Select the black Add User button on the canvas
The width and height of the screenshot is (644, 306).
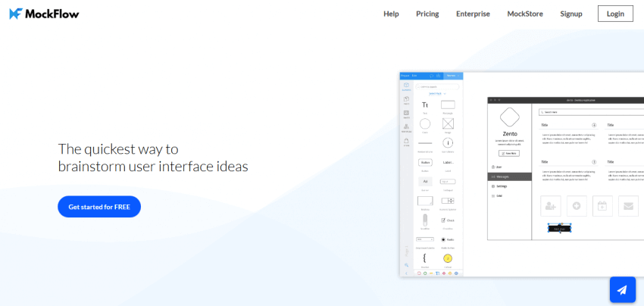560,229
